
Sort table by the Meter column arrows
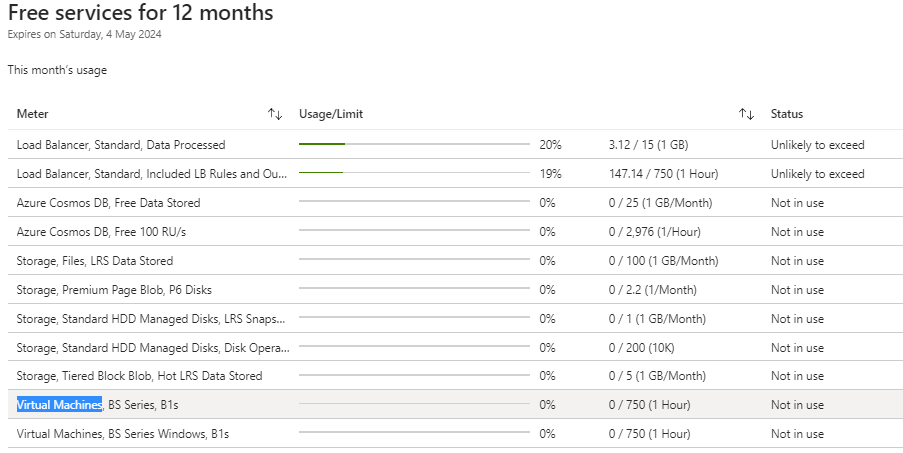(x=275, y=114)
